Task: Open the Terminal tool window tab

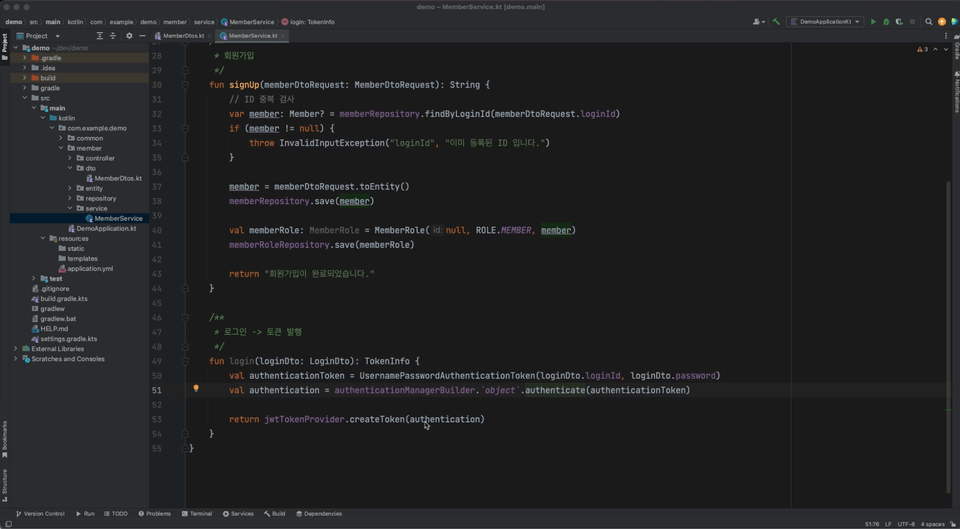Action: [x=197, y=514]
